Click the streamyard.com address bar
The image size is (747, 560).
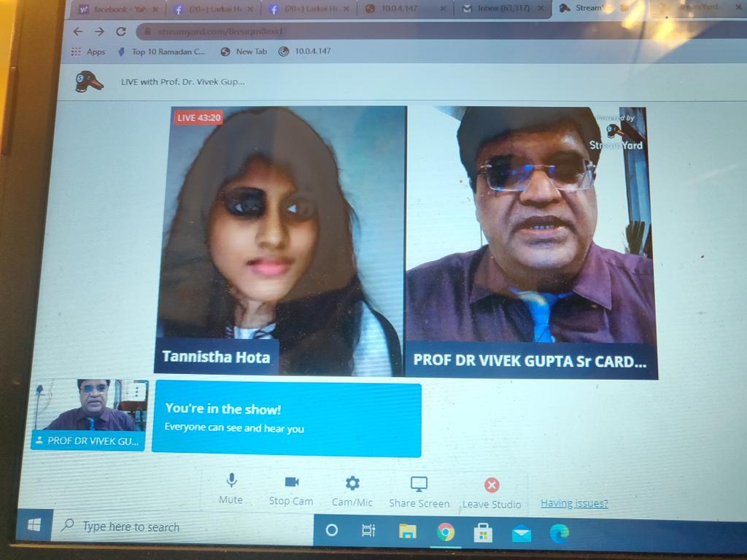pyautogui.click(x=438, y=31)
